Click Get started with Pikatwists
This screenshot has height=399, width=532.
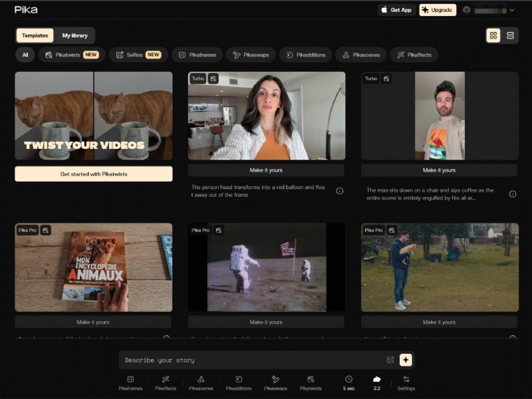[x=94, y=173]
